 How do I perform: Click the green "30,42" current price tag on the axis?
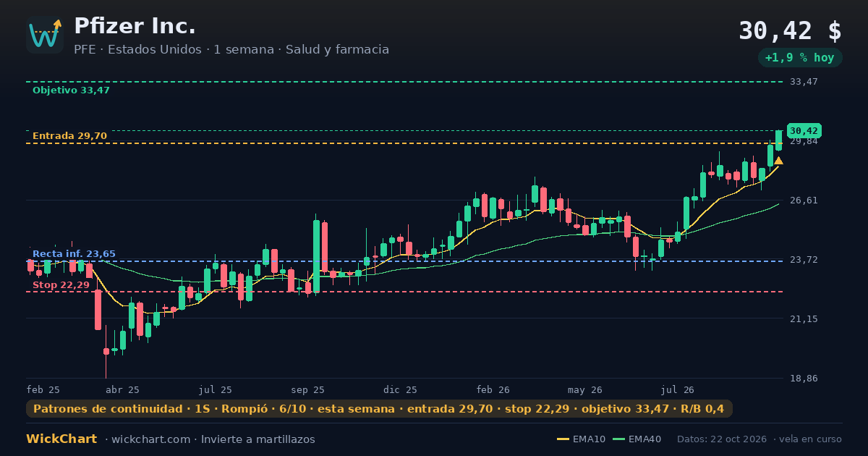pyautogui.click(x=804, y=131)
